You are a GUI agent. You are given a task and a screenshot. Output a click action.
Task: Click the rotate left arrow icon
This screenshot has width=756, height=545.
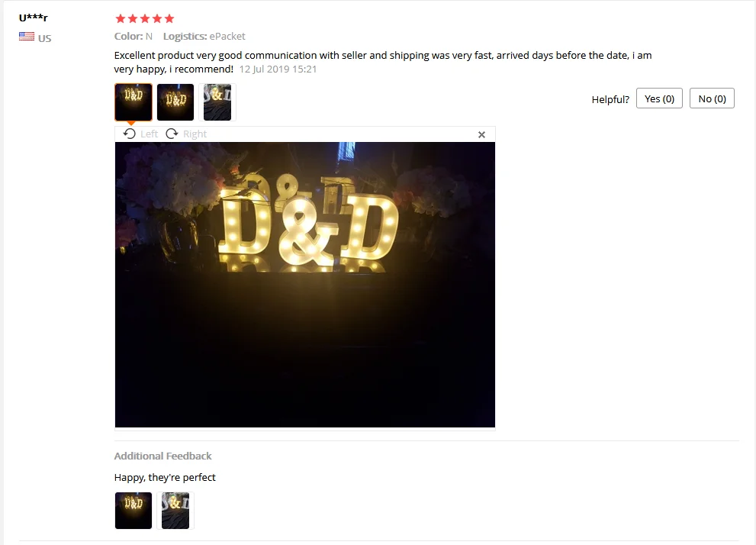(129, 134)
